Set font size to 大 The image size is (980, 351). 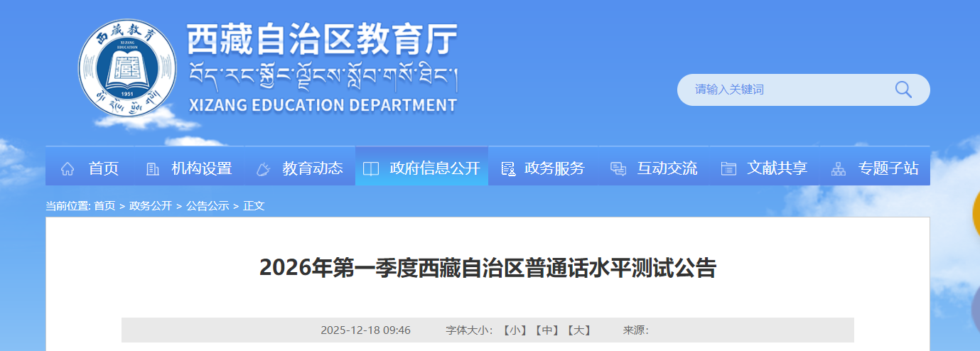[x=578, y=330]
